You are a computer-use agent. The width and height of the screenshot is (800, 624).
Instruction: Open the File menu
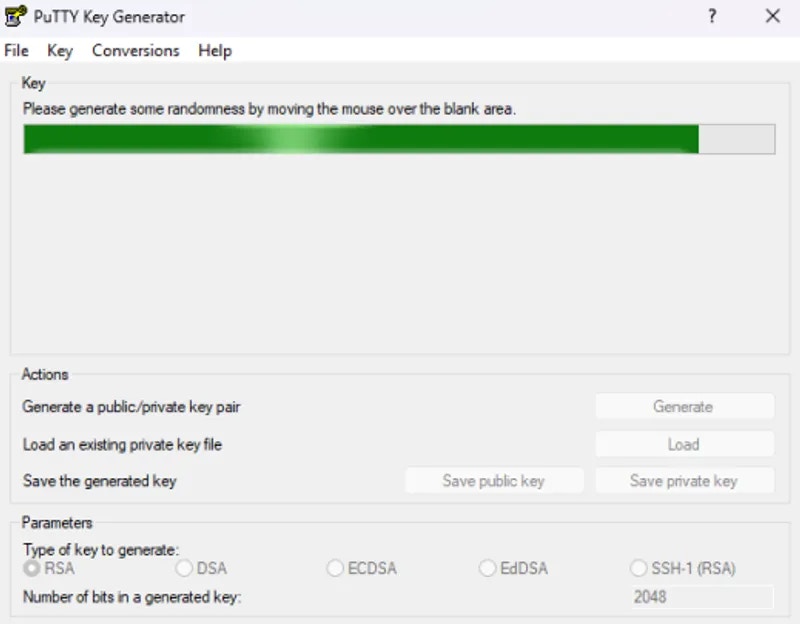click(16, 50)
